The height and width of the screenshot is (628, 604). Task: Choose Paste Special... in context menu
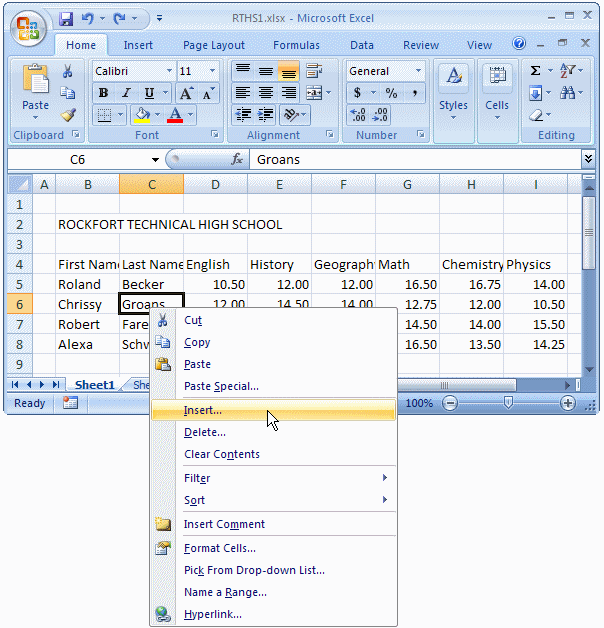pyautogui.click(x=274, y=386)
